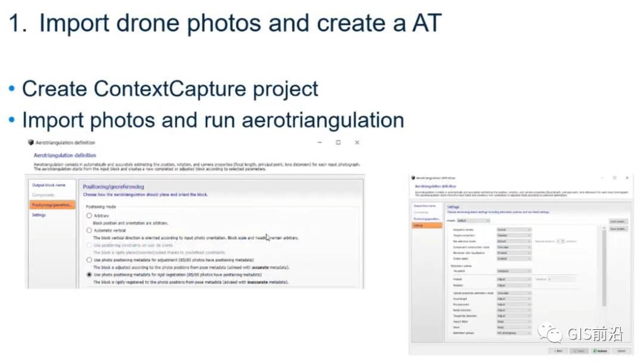The image size is (644, 362).
Task: Click the larger dialog's cube title-bar icon
Action: 31,142
